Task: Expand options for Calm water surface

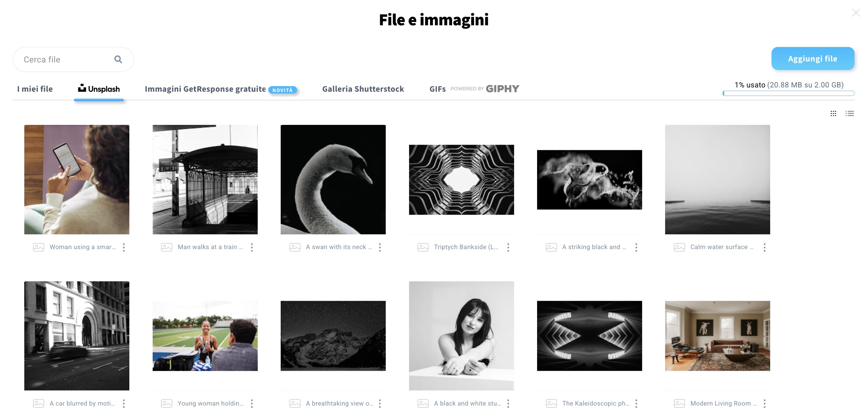Action: tap(764, 247)
